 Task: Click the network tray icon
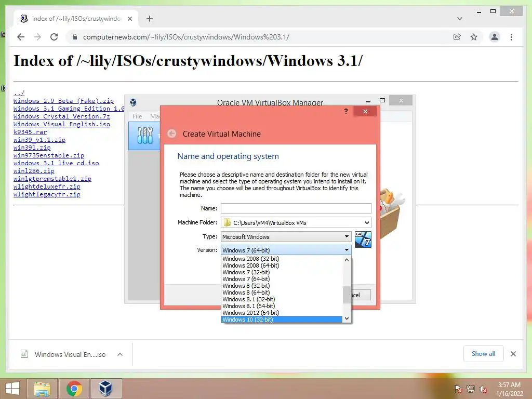point(471,389)
